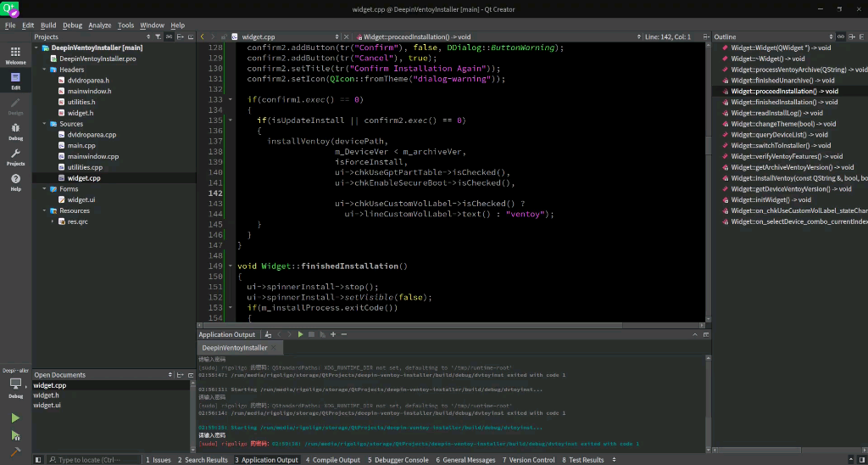This screenshot has width=868, height=465.
Task: Toggle the left sidebar visibility
Action: [x=38, y=459]
